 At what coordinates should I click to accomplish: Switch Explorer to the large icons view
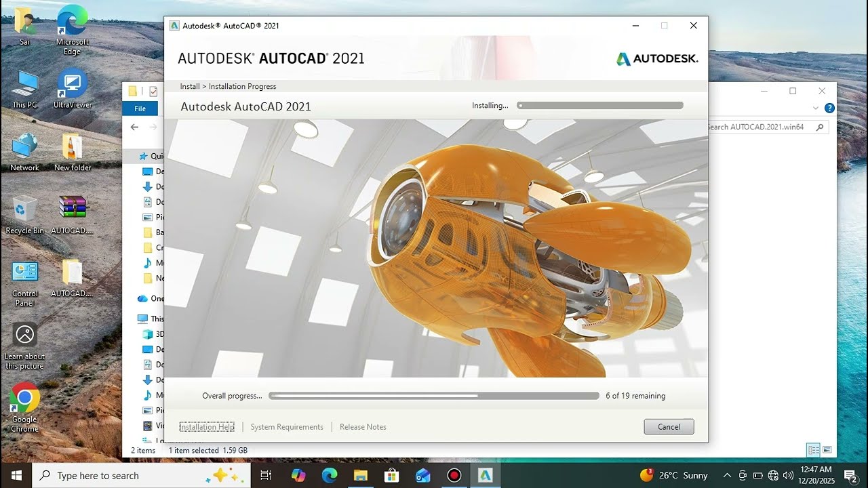click(827, 450)
